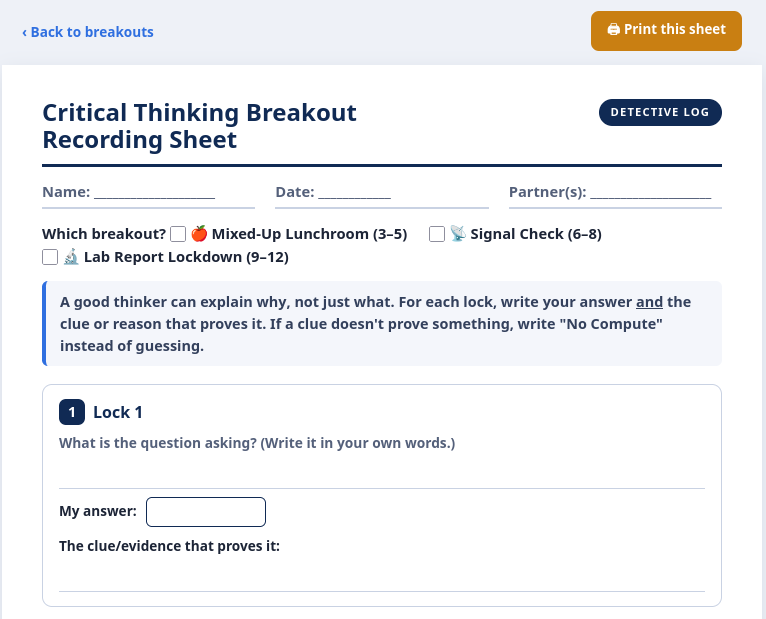
Task: Click the microscope icon for Lab Report Lockdown
Action: point(71,256)
